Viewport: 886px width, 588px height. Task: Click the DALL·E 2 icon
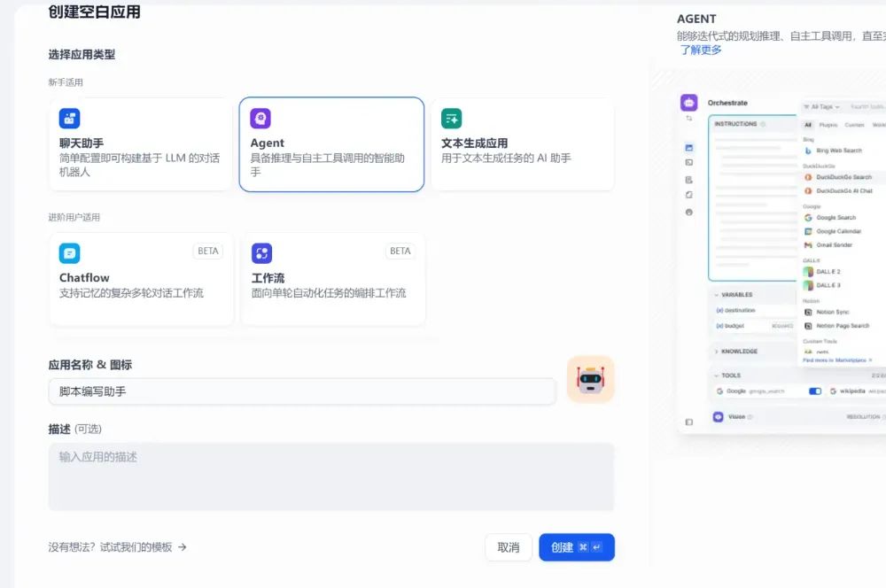pos(808,272)
